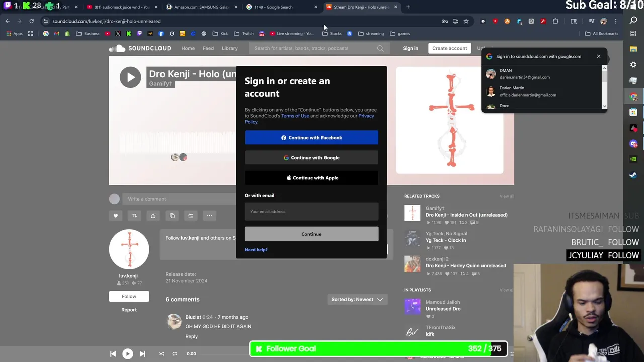Open the streaming bookmarks folder
Screen dimensions: 644x362
pos(371,34)
